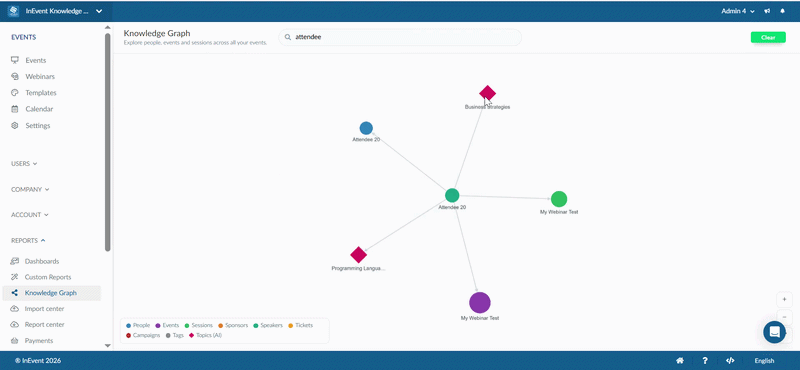This screenshot has width=800, height=370.
Task: Zoom out with the minus button
Action: click(784, 317)
